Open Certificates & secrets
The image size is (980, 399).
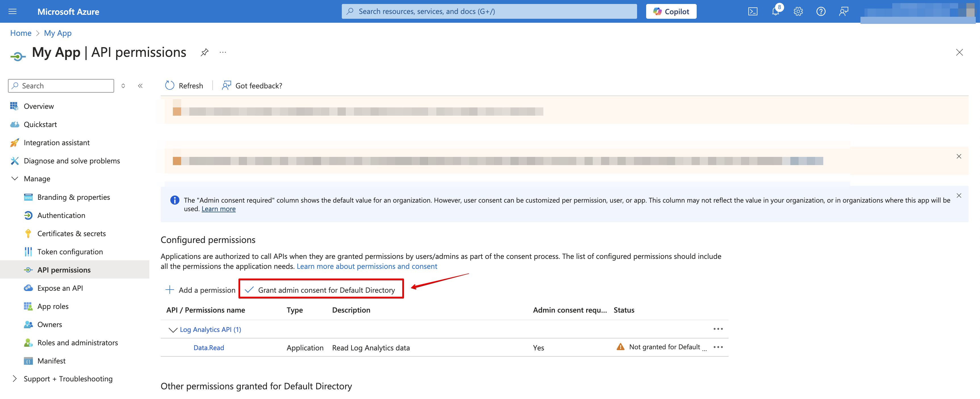pyautogui.click(x=72, y=233)
